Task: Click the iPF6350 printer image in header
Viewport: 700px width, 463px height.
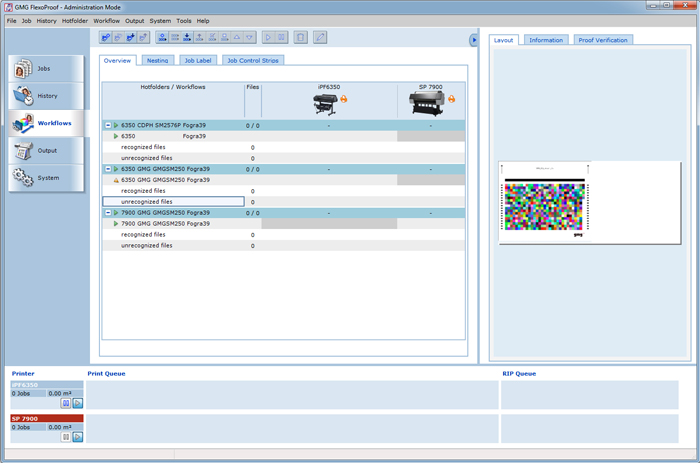Action: (x=325, y=104)
